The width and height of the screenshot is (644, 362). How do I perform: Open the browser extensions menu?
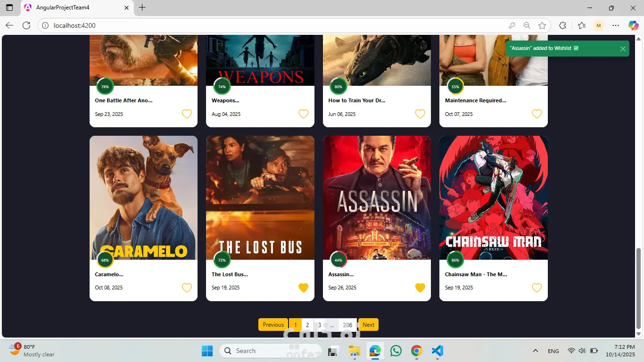[x=562, y=25]
